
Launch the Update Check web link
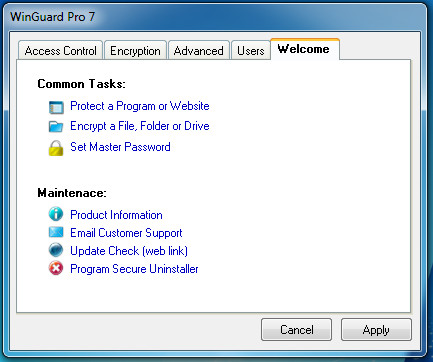(129, 251)
